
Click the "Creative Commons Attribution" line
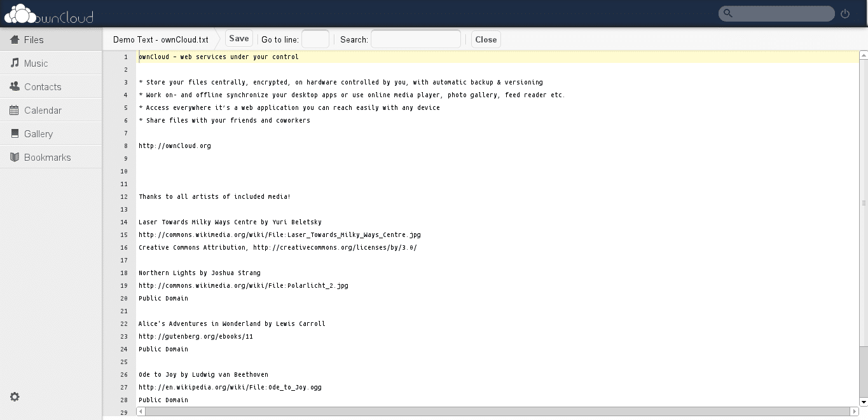pyautogui.click(x=278, y=247)
